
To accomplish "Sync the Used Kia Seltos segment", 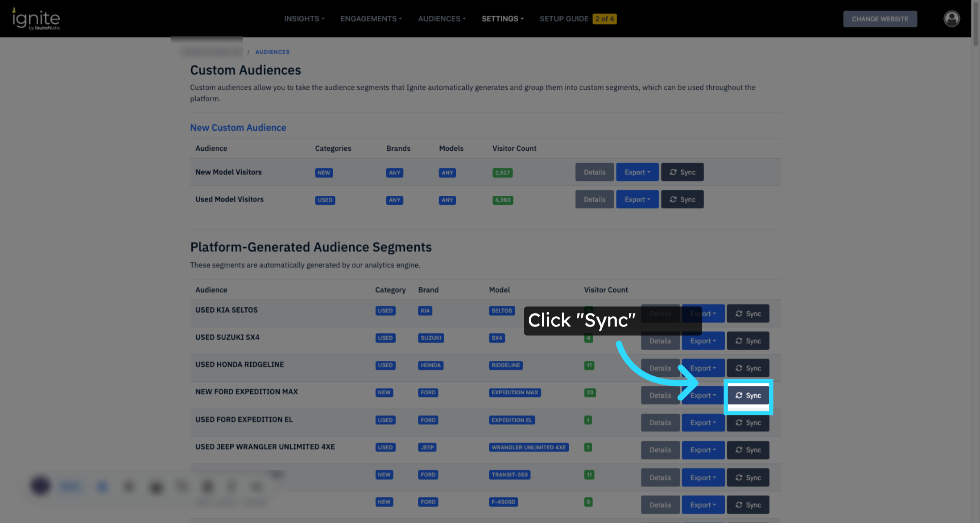I will [x=748, y=314].
